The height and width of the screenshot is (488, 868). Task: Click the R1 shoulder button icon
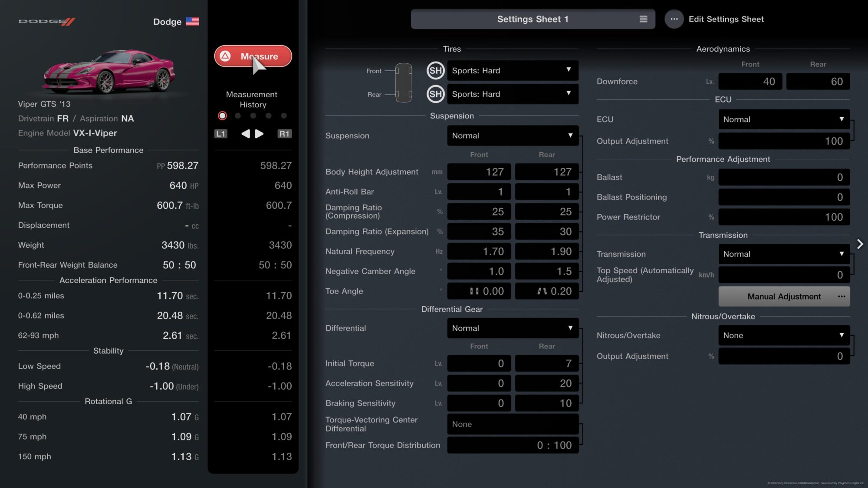tap(284, 134)
